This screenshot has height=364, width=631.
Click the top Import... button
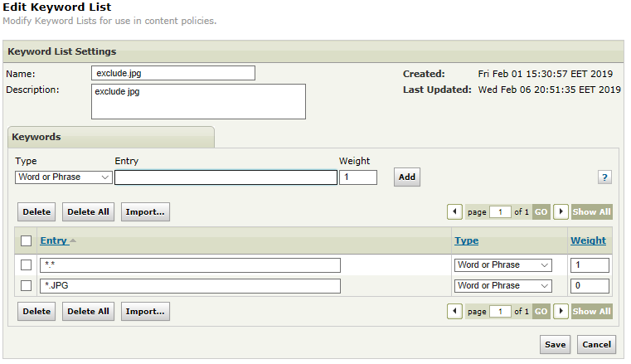click(x=145, y=211)
